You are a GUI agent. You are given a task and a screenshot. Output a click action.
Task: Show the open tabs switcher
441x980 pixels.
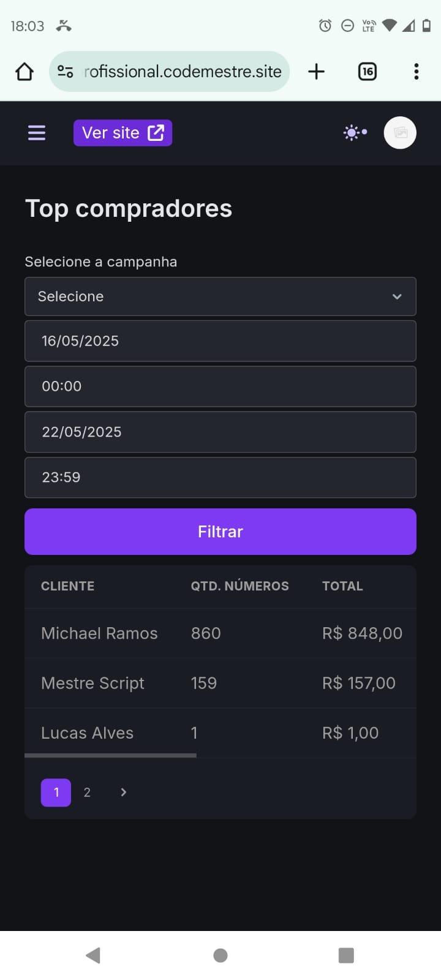point(367,72)
